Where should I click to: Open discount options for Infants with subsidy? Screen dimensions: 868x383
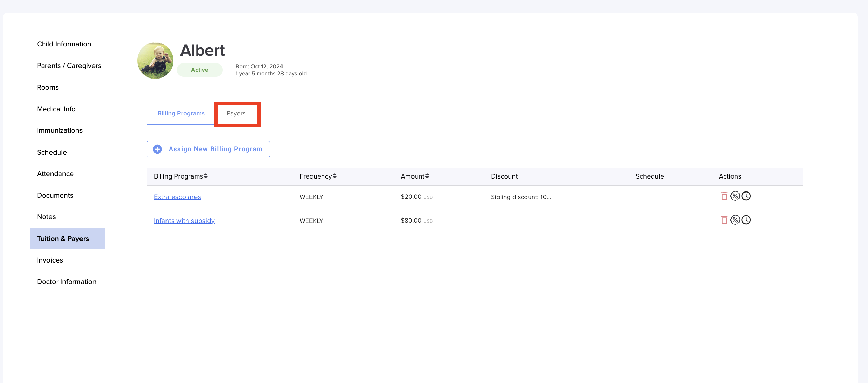pos(735,220)
